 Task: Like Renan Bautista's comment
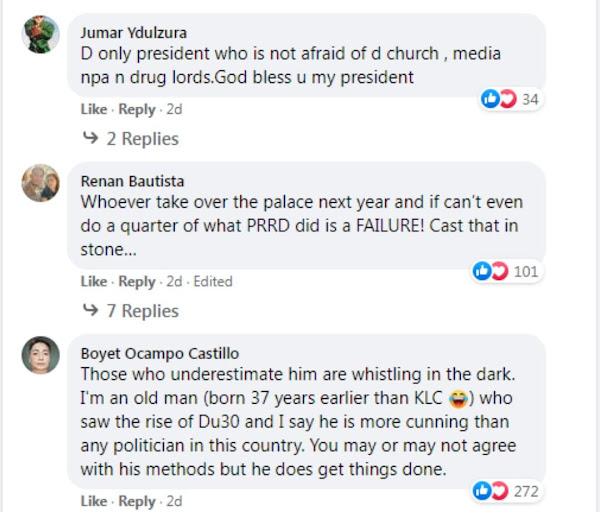[x=93, y=282]
